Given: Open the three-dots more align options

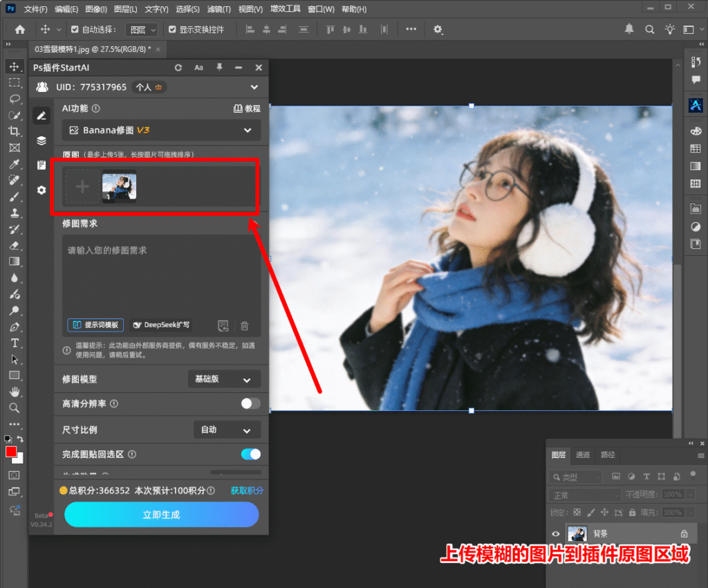Looking at the screenshot, I should click(411, 29).
